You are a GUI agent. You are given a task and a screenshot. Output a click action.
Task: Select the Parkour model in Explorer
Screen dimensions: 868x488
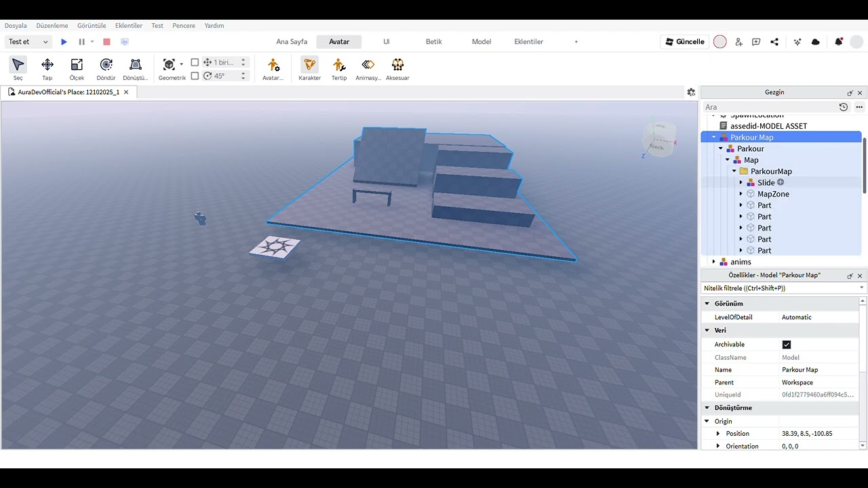[x=751, y=148]
